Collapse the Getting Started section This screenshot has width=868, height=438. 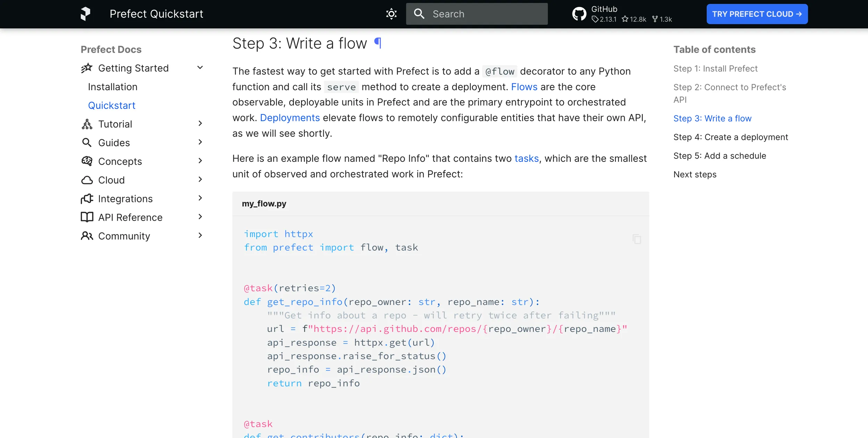(x=200, y=67)
